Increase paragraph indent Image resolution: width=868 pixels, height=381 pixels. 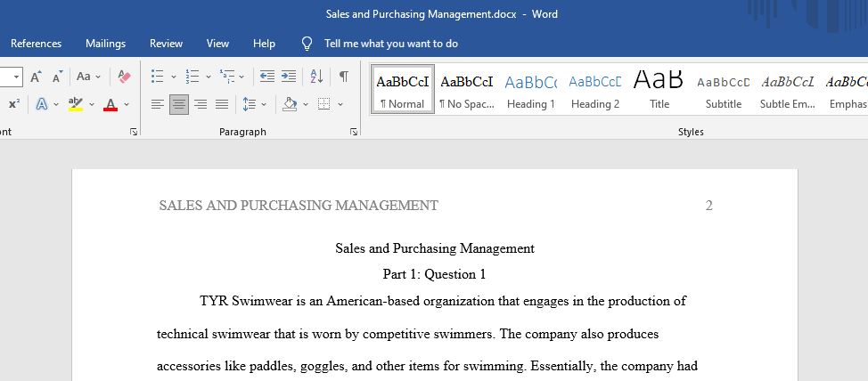[x=289, y=77]
